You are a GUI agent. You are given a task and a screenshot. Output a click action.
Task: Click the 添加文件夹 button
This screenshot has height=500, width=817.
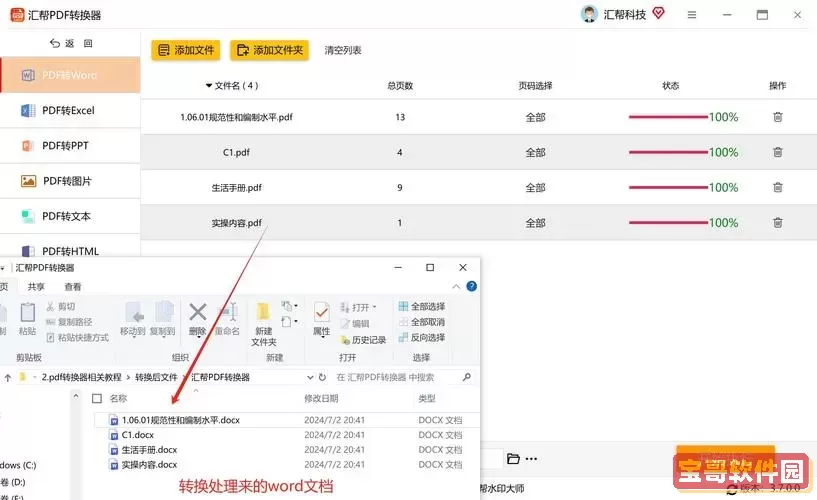[x=269, y=50]
